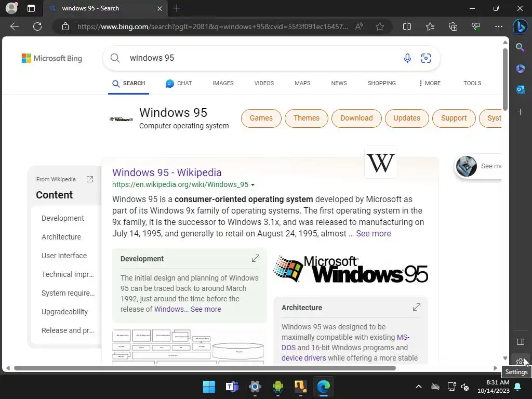Open Outlook sidebar icon
Image resolution: width=532 pixels, height=399 pixels.
520,89
